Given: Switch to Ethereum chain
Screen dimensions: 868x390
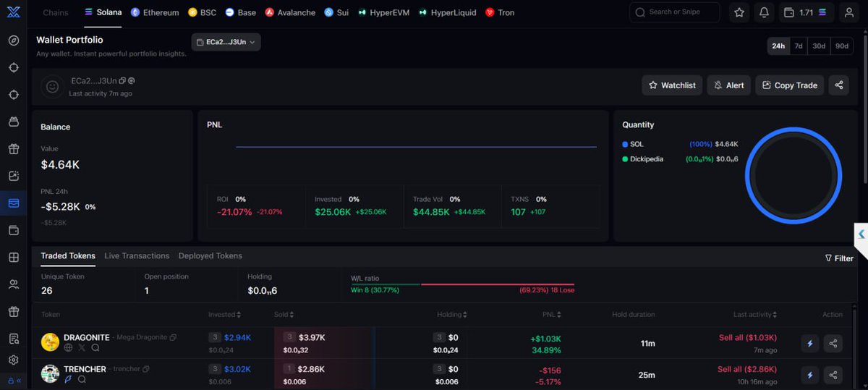Looking at the screenshot, I should [x=155, y=12].
